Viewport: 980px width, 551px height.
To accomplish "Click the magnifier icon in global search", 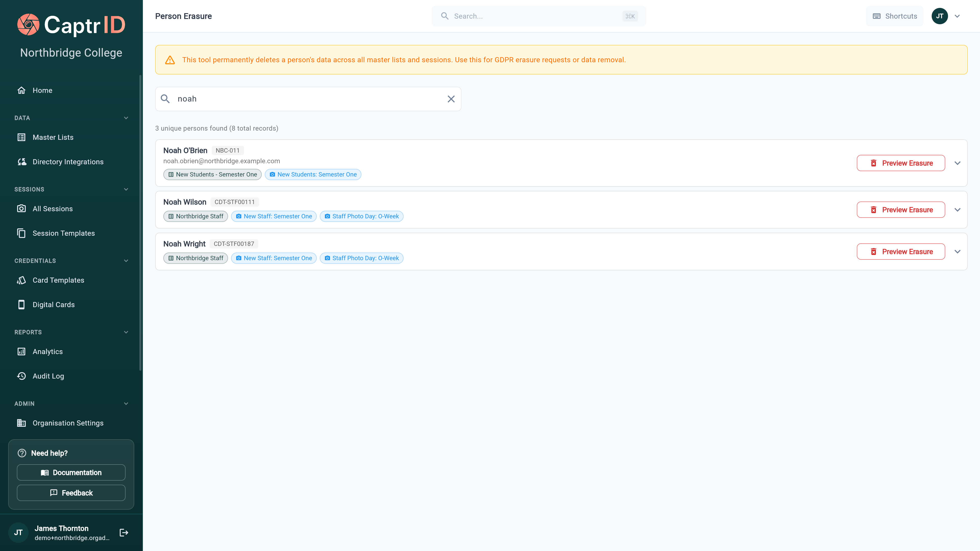I will (445, 16).
